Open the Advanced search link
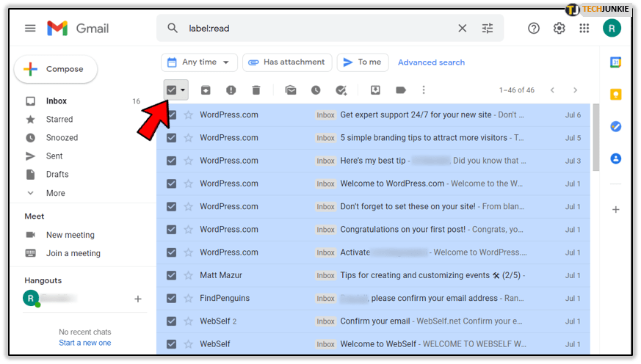641x364 pixels. tap(431, 62)
